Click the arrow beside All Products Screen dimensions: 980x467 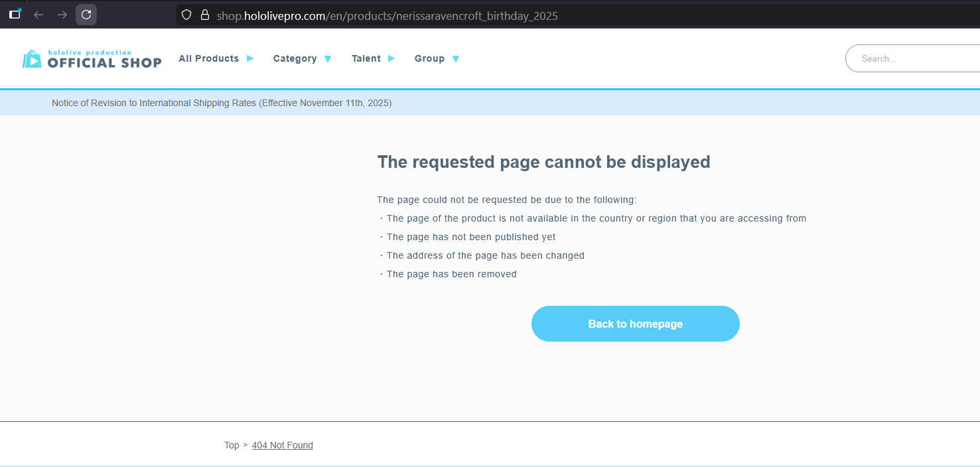(250, 58)
